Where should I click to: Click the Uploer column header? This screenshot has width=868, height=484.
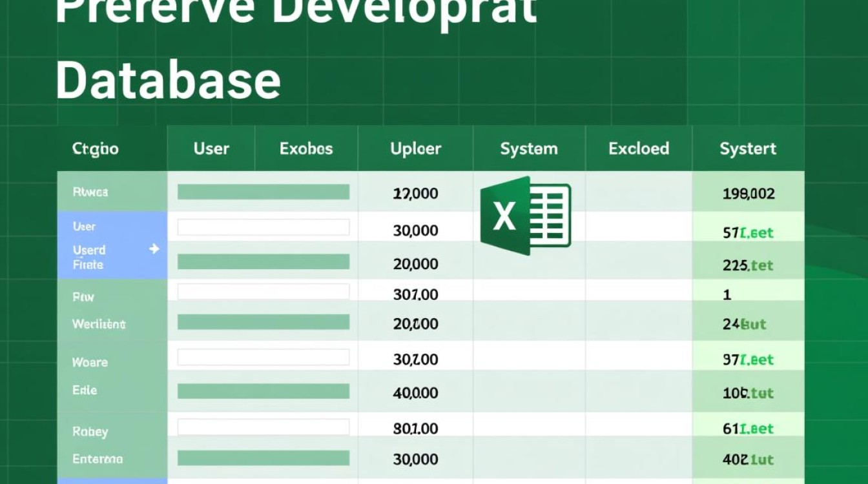tap(415, 149)
